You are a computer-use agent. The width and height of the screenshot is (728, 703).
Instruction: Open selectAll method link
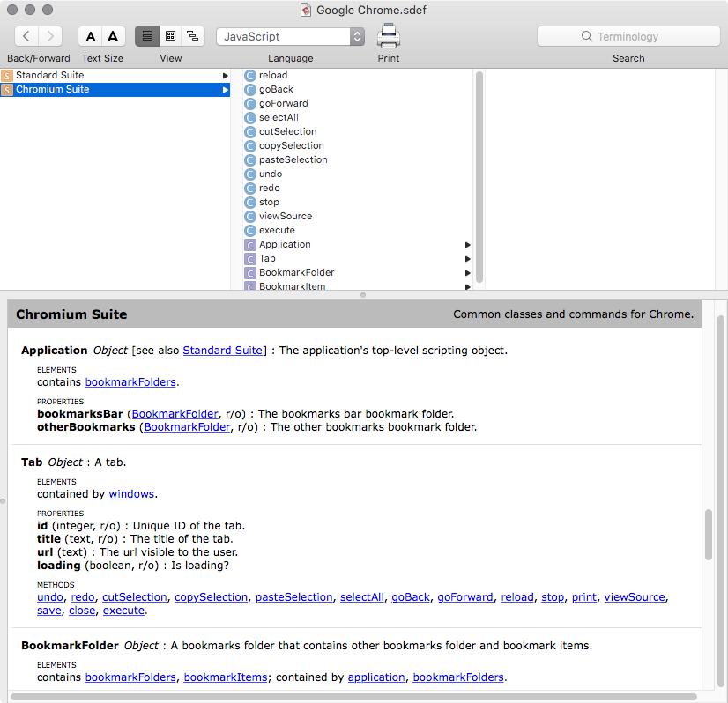pos(362,597)
